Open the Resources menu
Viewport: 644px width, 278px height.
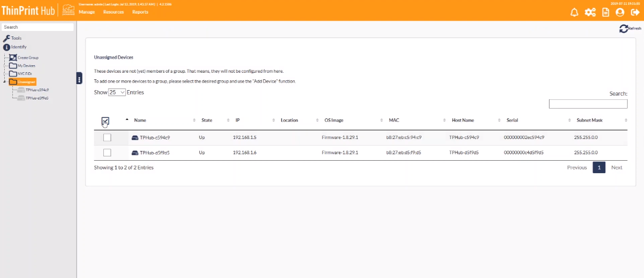point(113,12)
